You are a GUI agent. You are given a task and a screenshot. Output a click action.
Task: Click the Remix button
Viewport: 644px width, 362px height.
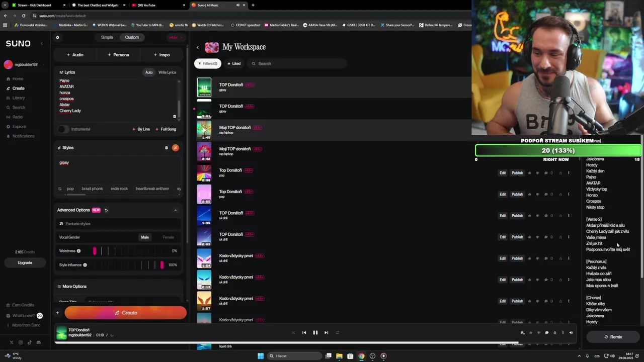tap(613, 337)
